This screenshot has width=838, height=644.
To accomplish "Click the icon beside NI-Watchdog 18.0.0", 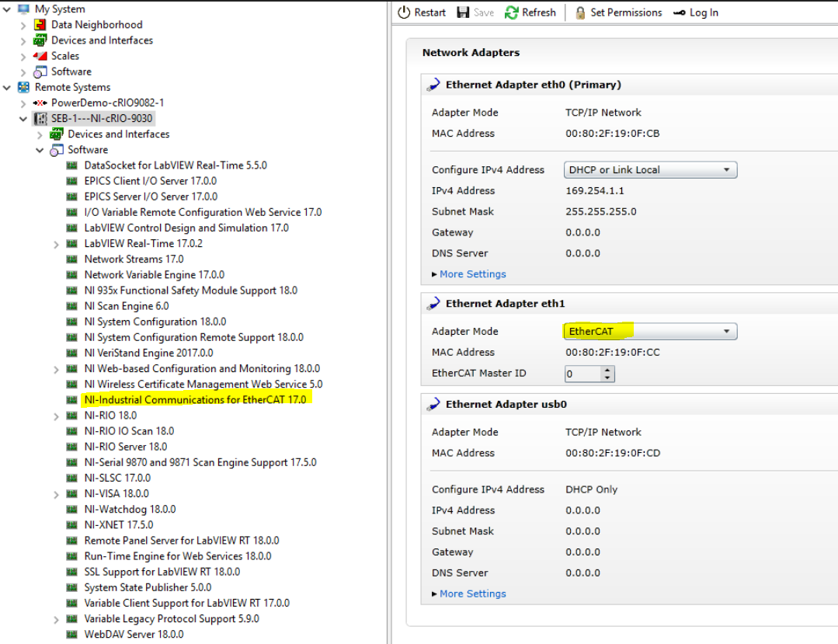I will [71, 510].
